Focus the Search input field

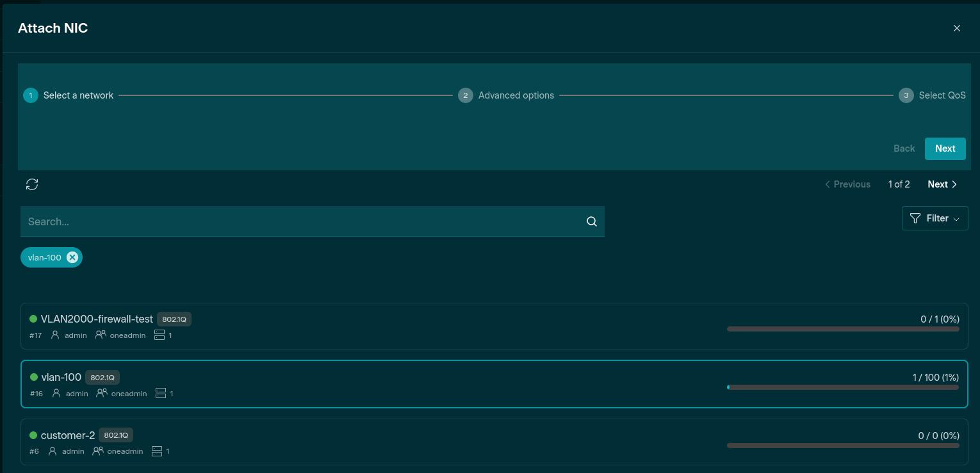coord(301,221)
